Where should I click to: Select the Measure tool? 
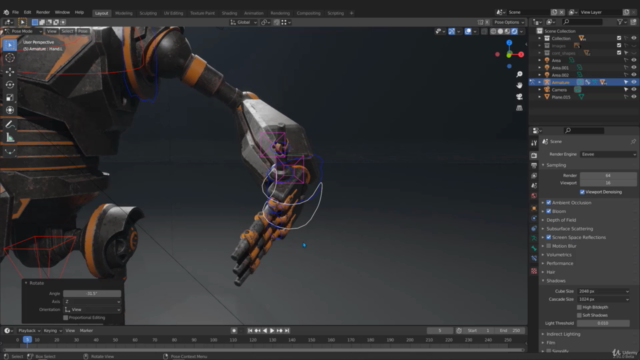(10, 138)
